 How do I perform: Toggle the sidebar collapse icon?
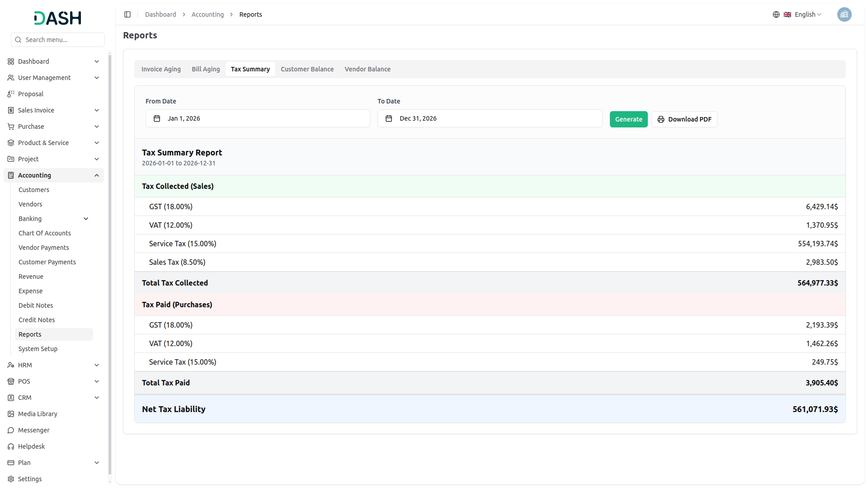[x=127, y=14]
